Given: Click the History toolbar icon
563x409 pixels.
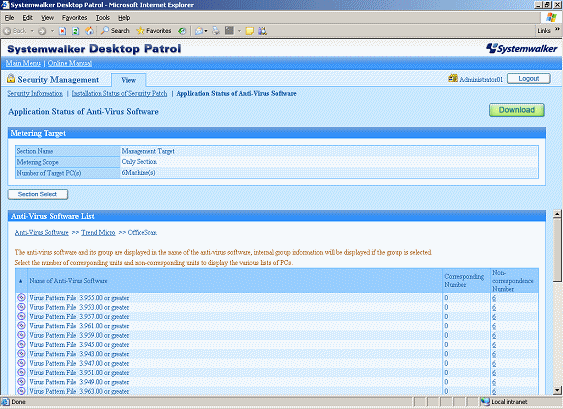Looking at the screenshot, I should (182, 31).
